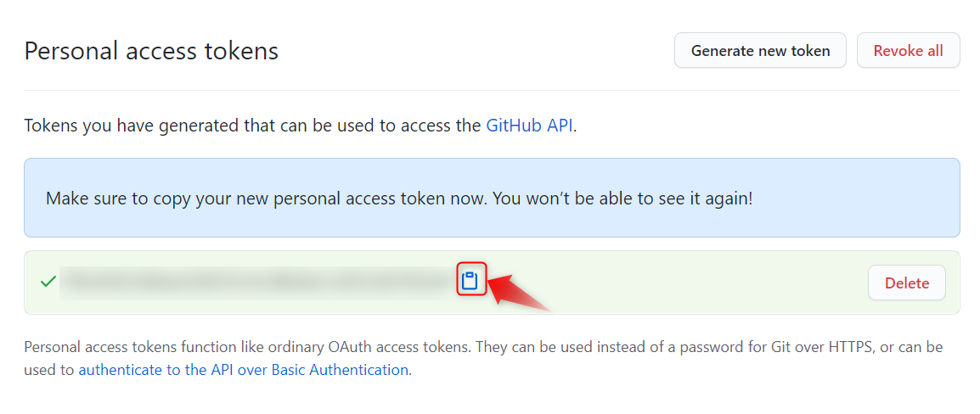Click the empty green area of the token row
The image size is (980, 414).
[x=675, y=283]
